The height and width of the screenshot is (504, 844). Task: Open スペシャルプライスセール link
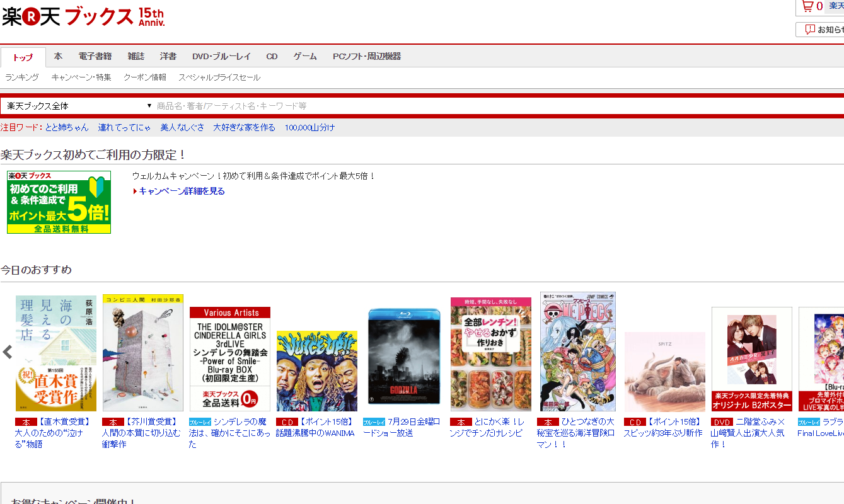pos(219,77)
